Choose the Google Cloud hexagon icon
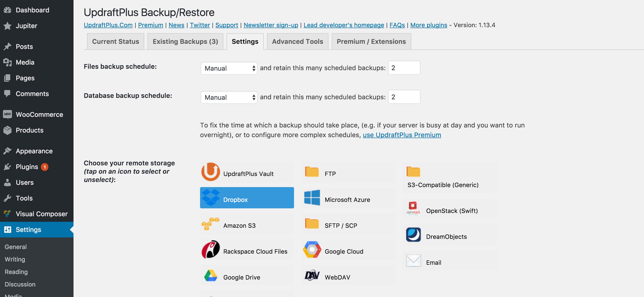Screen dimensions: 644x297 [312, 250]
